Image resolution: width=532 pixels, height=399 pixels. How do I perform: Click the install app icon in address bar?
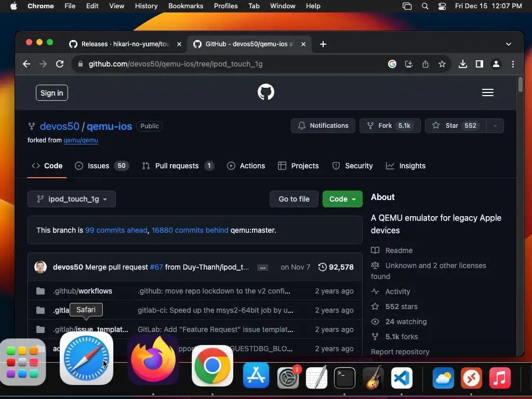[409, 64]
